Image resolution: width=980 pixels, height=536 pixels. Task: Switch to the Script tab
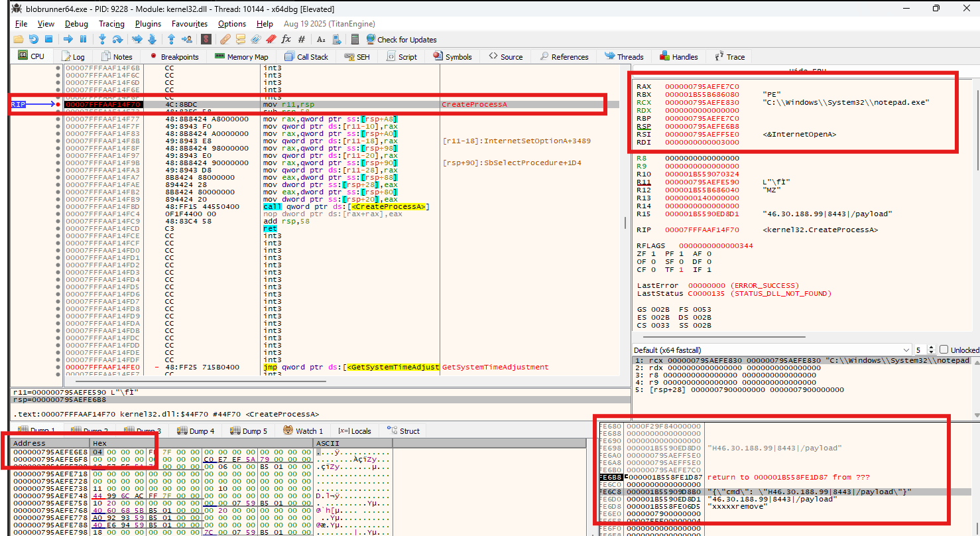pos(401,56)
